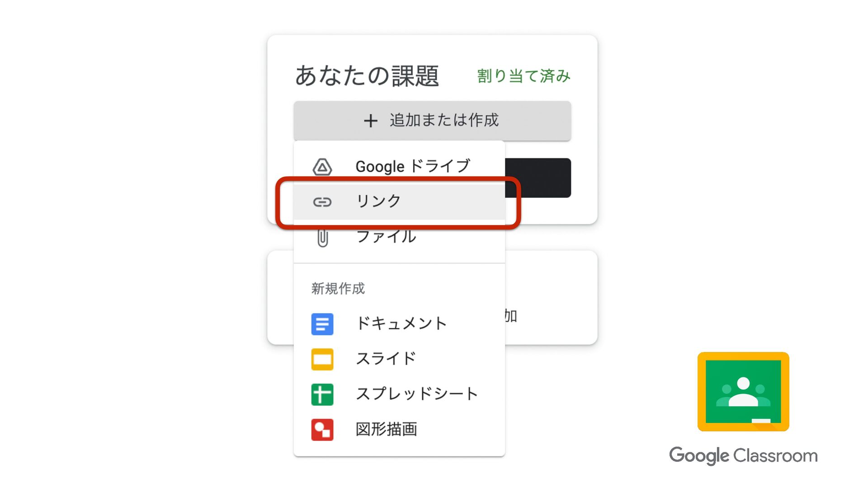
Task: Select ファイル from the menu
Action: [386, 237]
